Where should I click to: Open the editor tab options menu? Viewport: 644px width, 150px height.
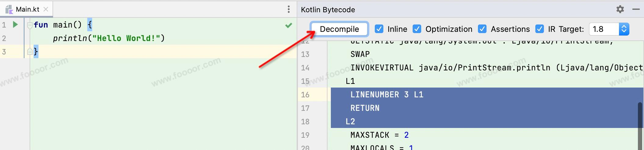[x=288, y=9]
